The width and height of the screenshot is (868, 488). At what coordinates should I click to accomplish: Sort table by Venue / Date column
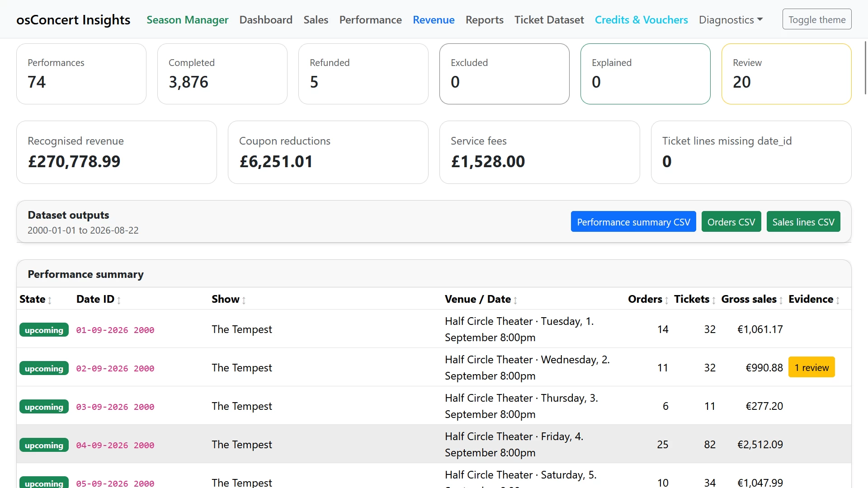481,299
